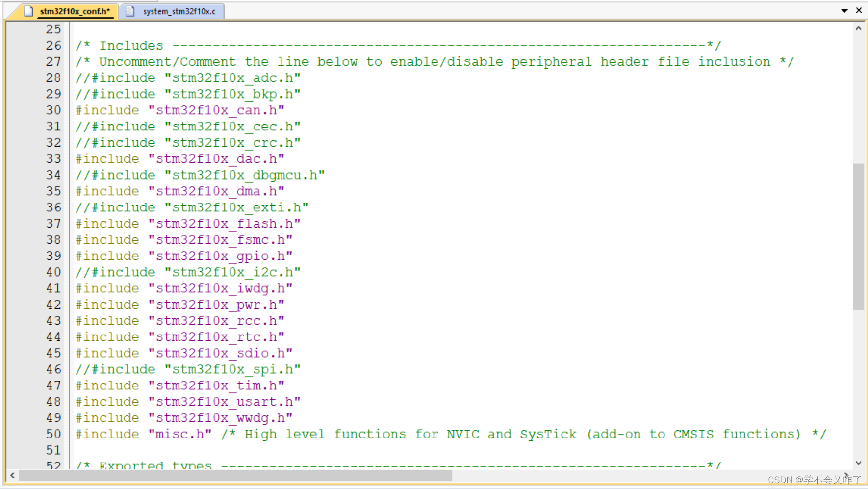Click the vertical scrollbar down arrow

click(858, 463)
